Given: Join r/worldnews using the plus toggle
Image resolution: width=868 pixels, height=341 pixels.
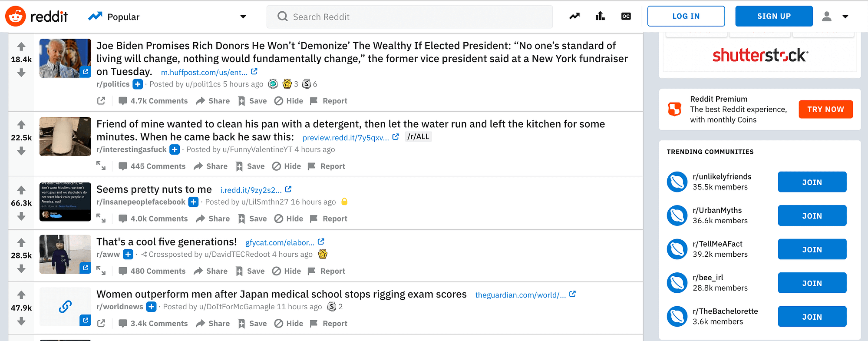Looking at the screenshot, I should [151, 307].
